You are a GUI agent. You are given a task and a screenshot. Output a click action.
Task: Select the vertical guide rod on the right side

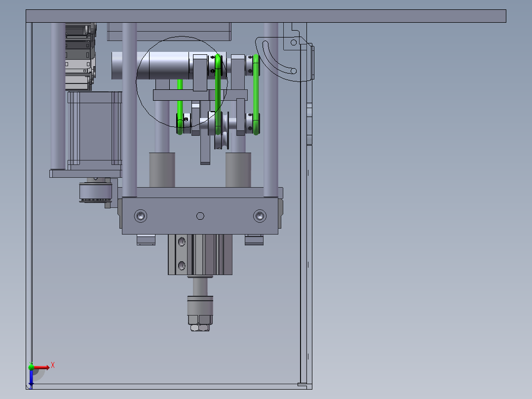click(x=271, y=109)
